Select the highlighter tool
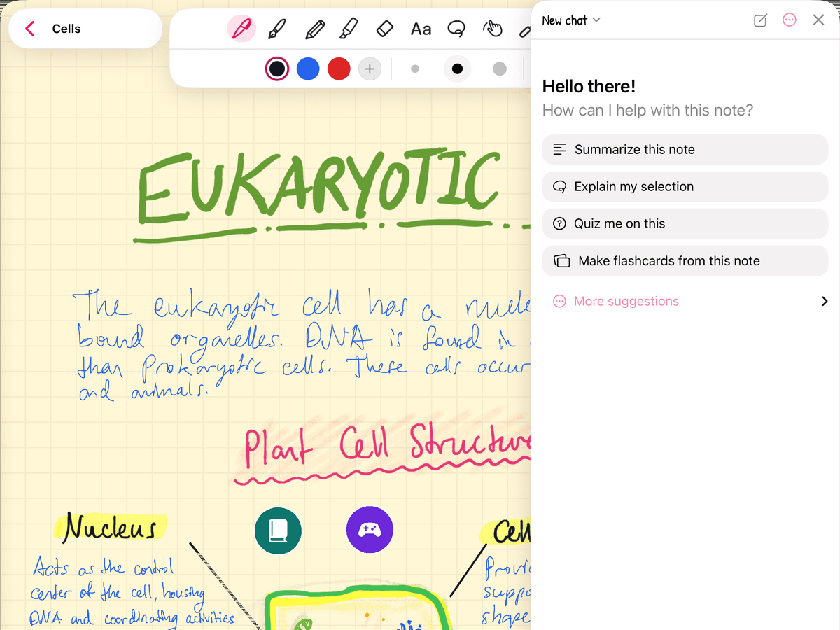 pyautogui.click(x=349, y=29)
